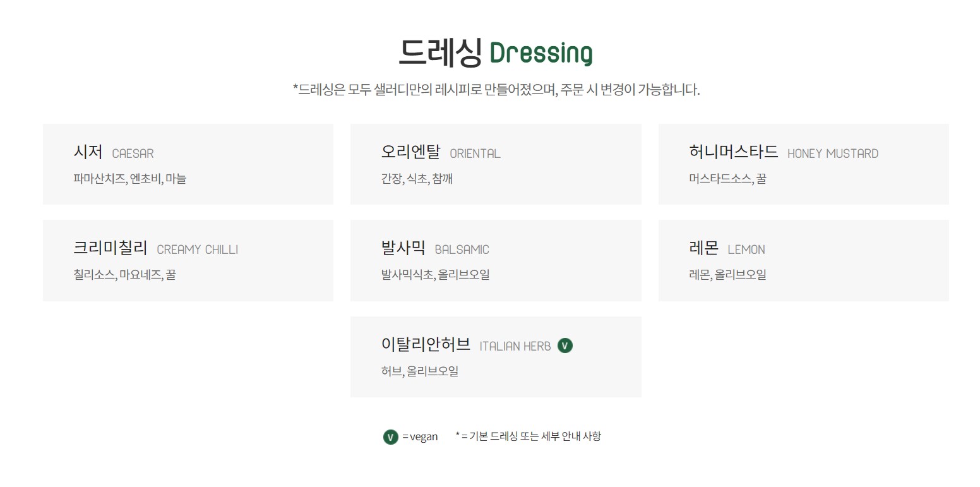Click the CAESAR English label
The width and height of the screenshot is (980, 487).
point(133,153)
